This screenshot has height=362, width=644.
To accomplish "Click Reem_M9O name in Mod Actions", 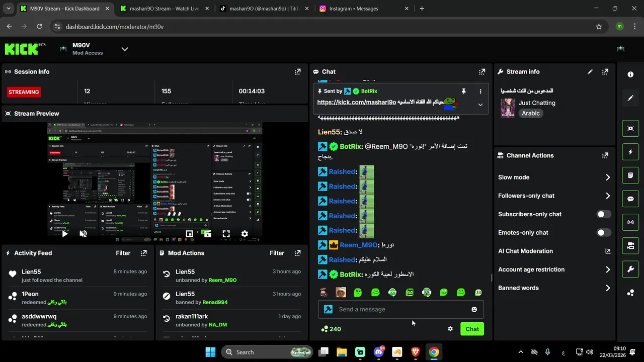I will (x=222, y=280).
